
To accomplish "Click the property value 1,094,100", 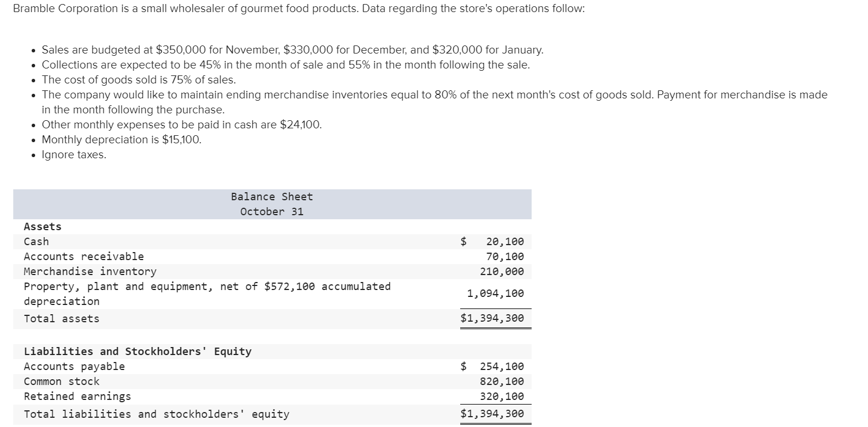I will pyautogui.click(x=495, y=293).
